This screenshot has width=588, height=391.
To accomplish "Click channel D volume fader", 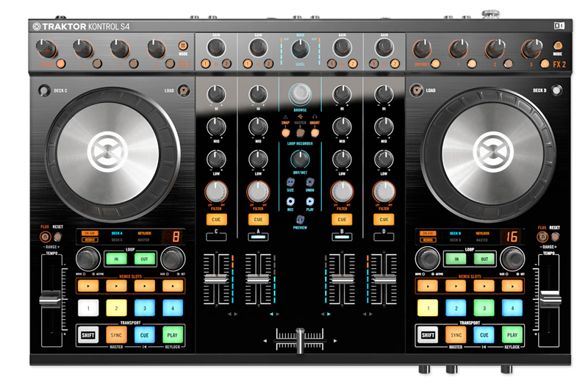I will pyautogui.click(x=384, y=279).
